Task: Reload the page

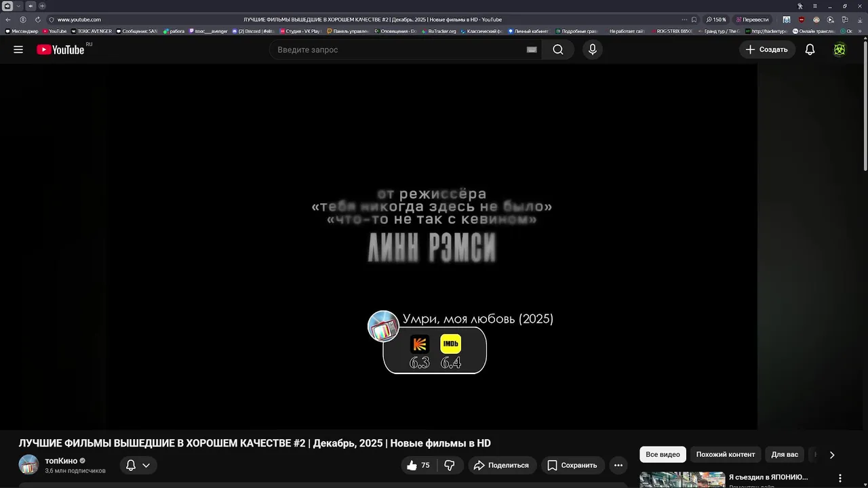Action: pos(38,20)
